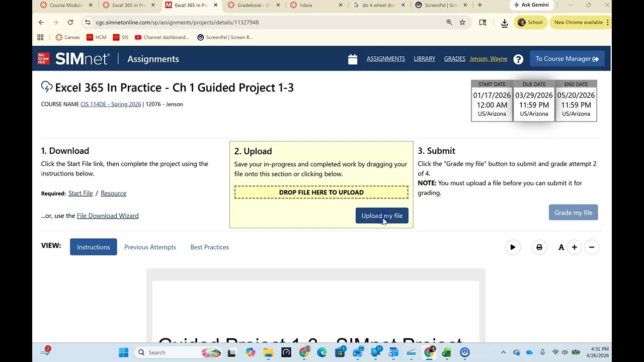
Task: Print the project instructions
Action: pyautogui.click(x=539, y=247)
